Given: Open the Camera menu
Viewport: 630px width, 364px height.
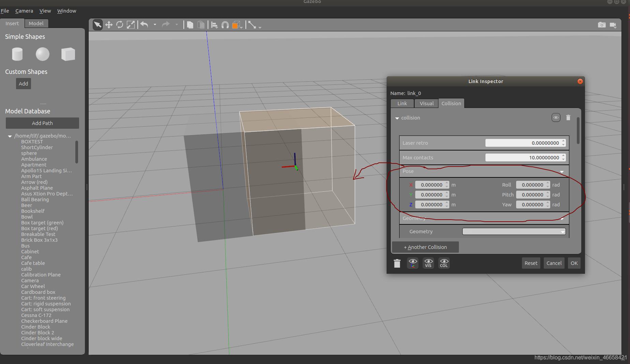Looking at the screenshot, I should coord(24,11).
